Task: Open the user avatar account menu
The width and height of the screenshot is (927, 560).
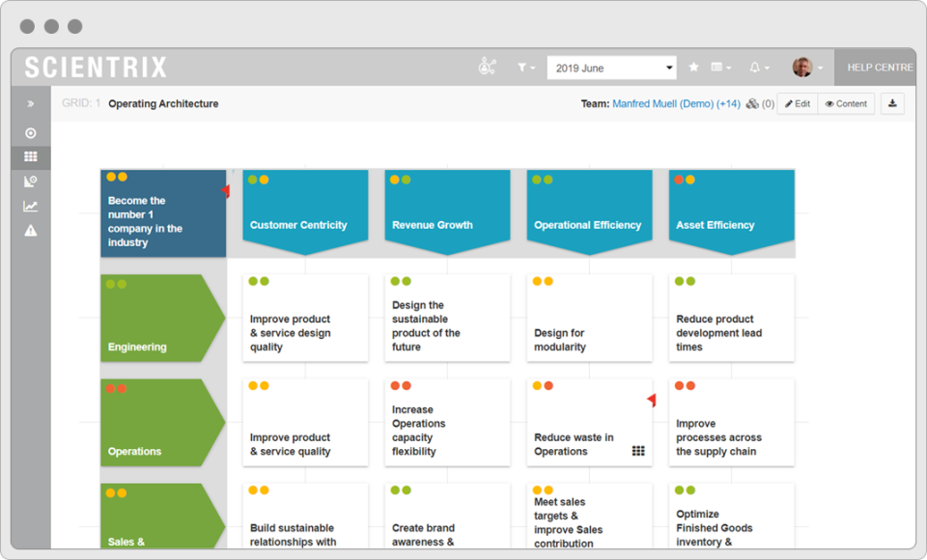Action: pyautogui.click(x=806, y=68)
